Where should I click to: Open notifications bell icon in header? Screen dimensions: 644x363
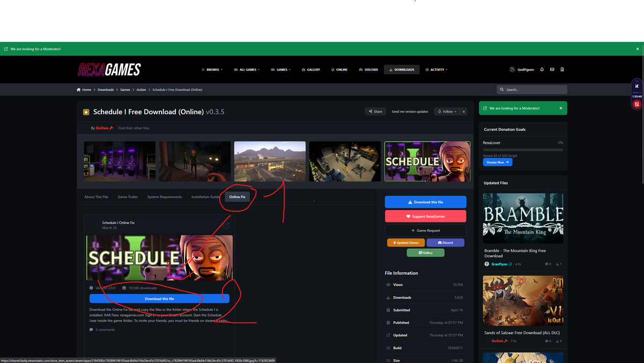point(542,70)
